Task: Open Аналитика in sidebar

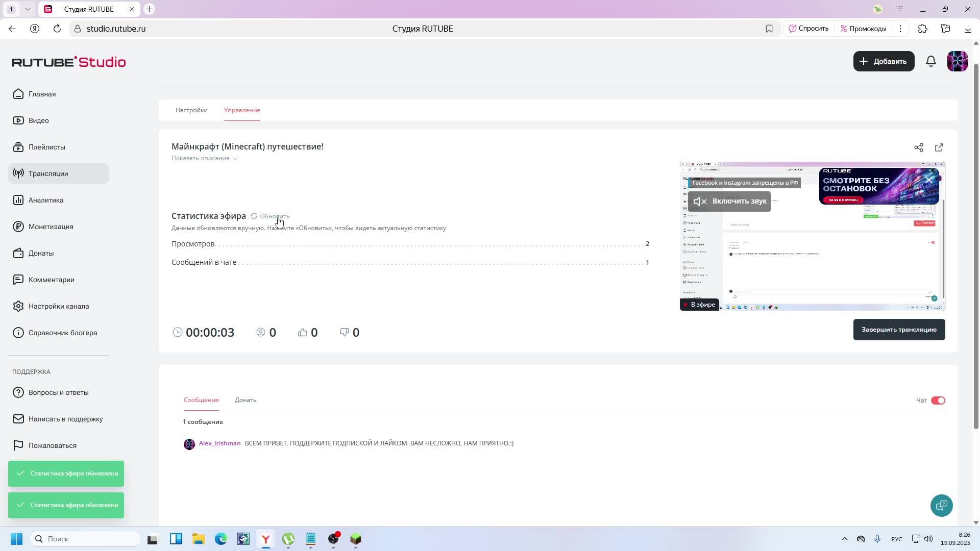Action: pos(46,200)
